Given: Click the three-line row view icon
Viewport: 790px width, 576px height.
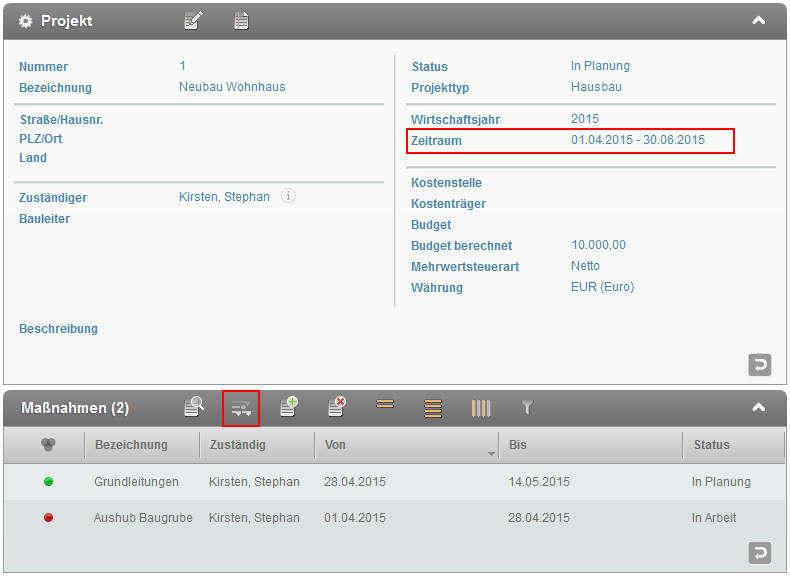Looking at the screenshot, I should click(x=433, y=408).
